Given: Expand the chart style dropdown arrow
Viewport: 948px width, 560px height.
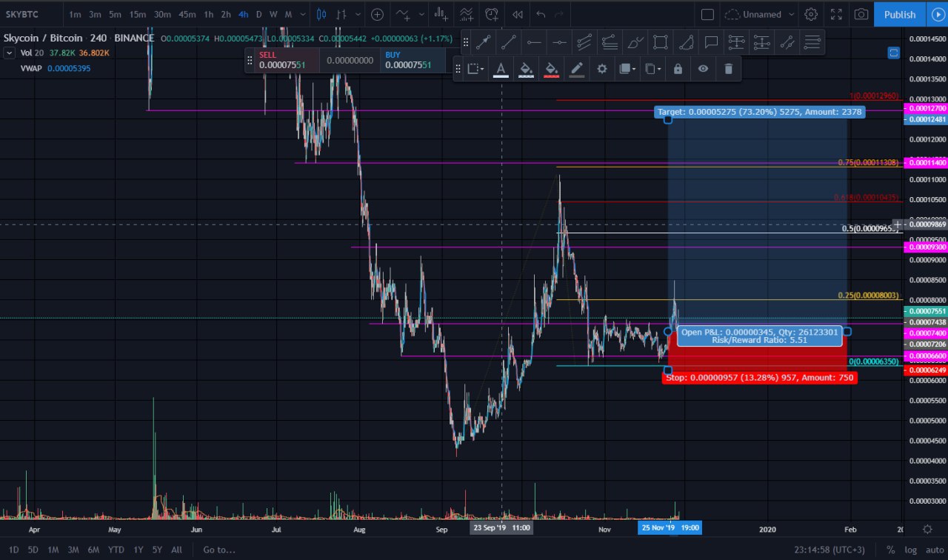Looking at the screenshot, I should (x=358, y=14).
